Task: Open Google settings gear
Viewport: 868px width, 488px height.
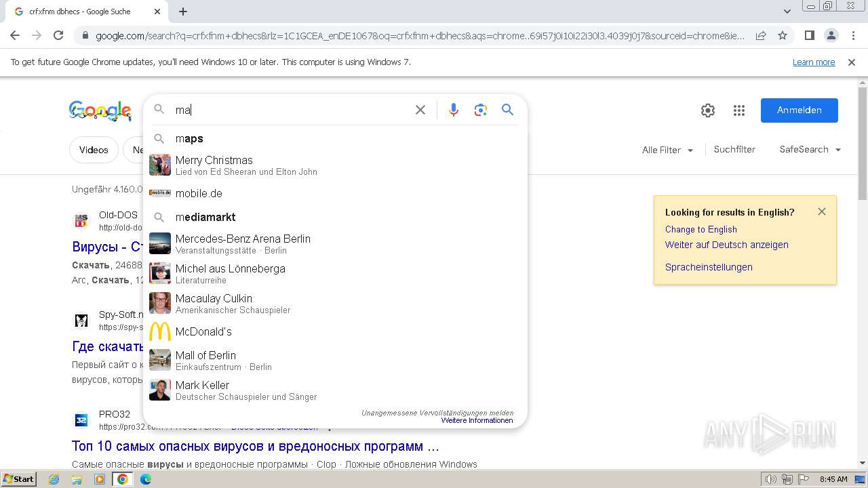Action: (708, 110)
